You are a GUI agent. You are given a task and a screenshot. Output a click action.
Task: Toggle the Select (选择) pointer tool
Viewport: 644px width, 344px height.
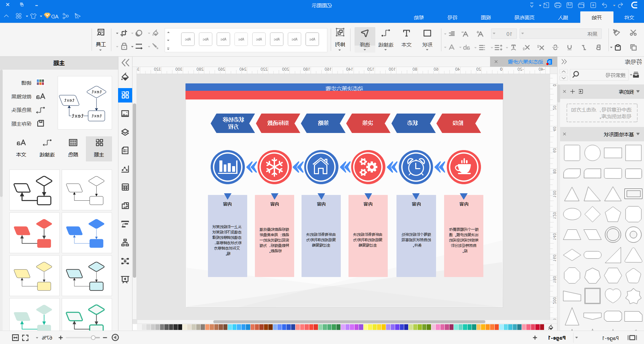point(365,39)
